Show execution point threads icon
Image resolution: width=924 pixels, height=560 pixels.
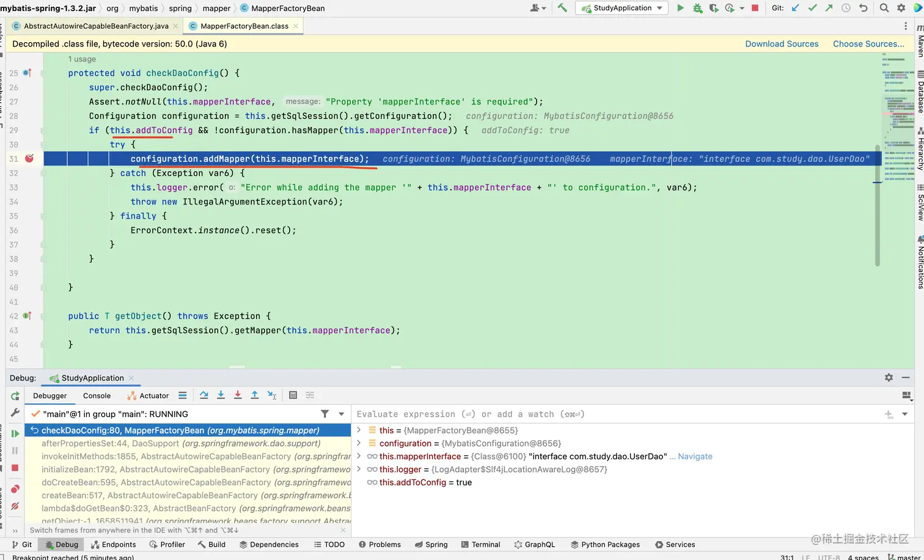(x=182, y=395)
